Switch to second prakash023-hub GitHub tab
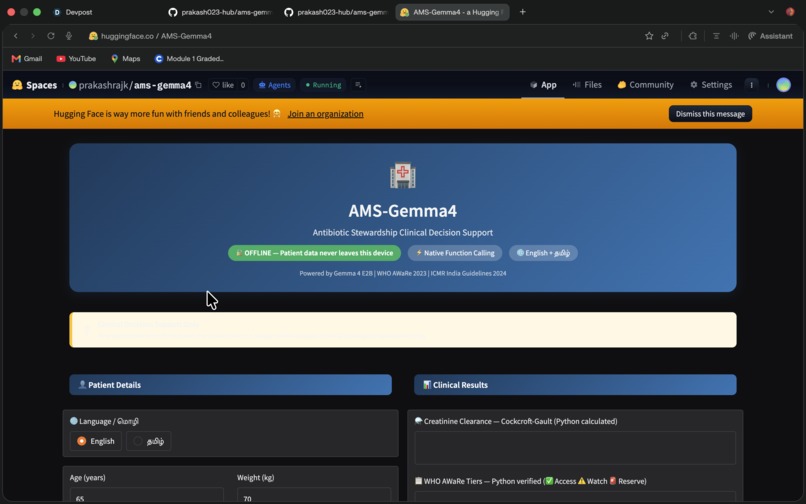This screenshot has height=504, width=806. coord(336,12)
